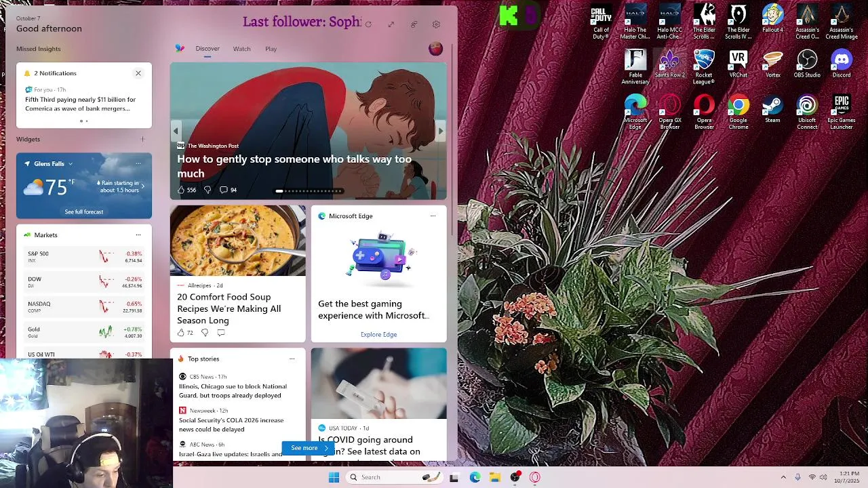This screenshot has height=488, width=868.
Task: Switch to the Play tab
Action: (x=271, y=49)
